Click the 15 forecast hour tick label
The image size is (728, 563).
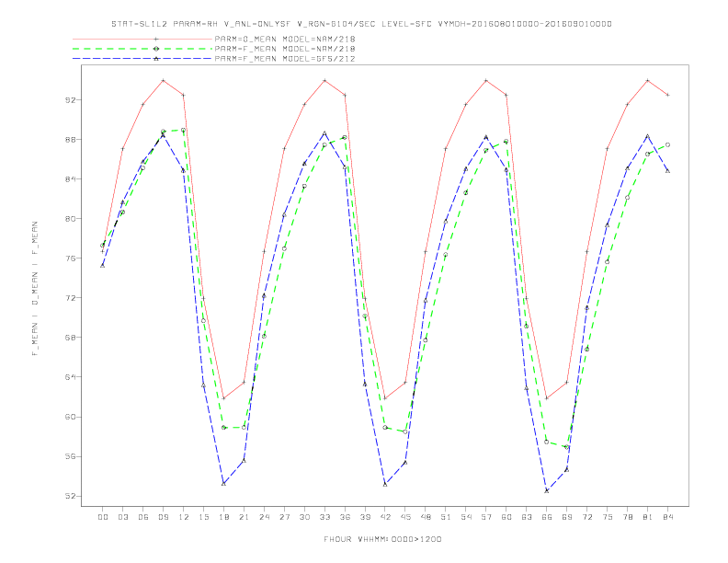coord(203,517)
